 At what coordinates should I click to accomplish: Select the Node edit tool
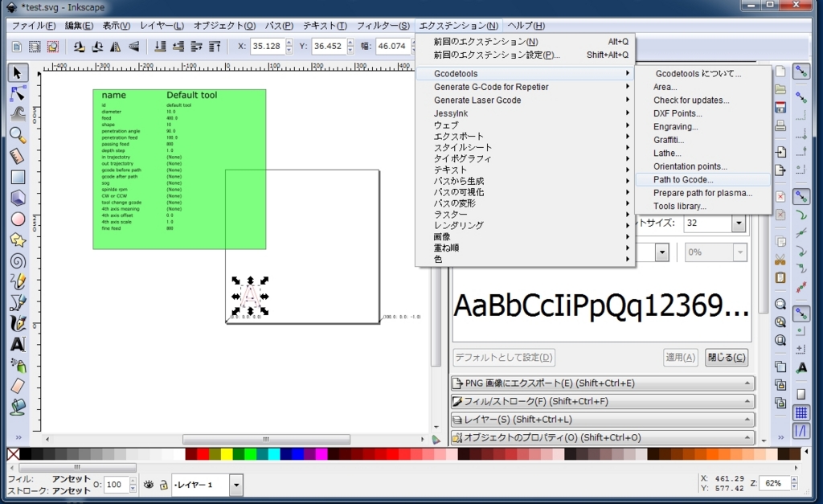tap(18, 94)
